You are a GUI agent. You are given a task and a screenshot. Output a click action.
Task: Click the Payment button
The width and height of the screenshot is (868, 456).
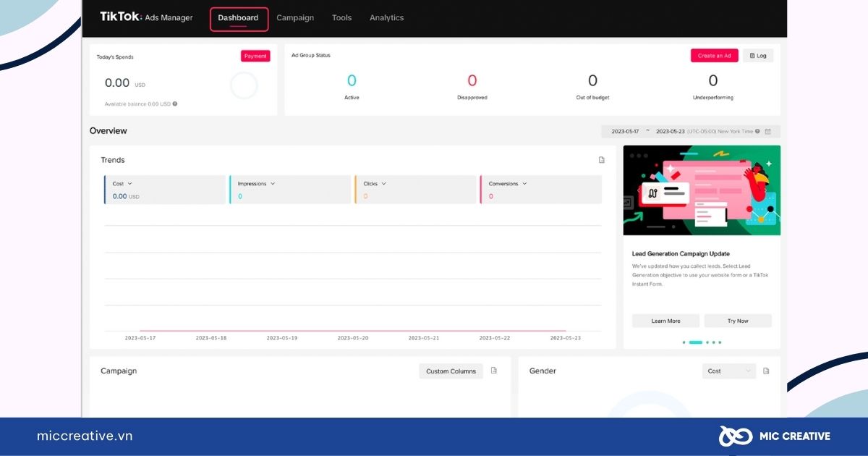(255, 56)
